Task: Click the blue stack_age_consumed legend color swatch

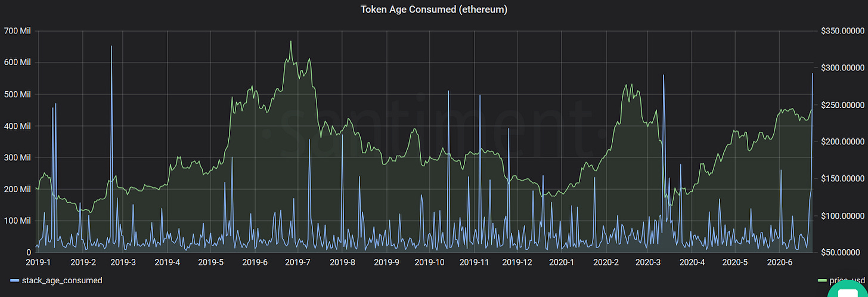Action: 14,280
